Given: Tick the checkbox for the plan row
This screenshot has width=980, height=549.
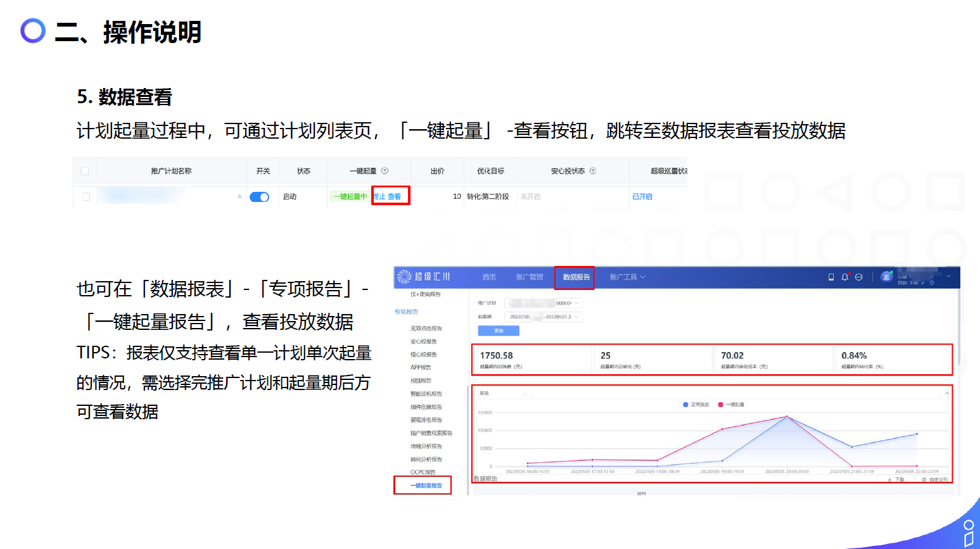Looking at the screenshot, I should coord(86,197).
